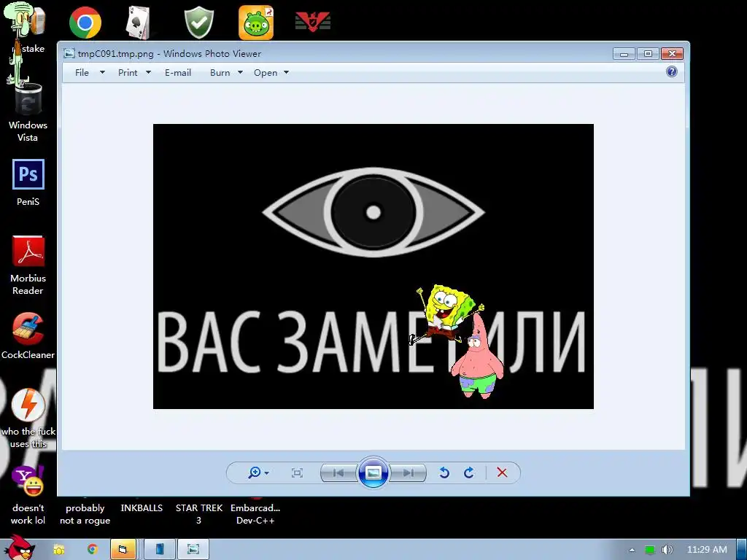Click the Photo Viewer taskbar button
Viewport: 747px width, 560px height.
pyautogui.click(x=193, y=550)
